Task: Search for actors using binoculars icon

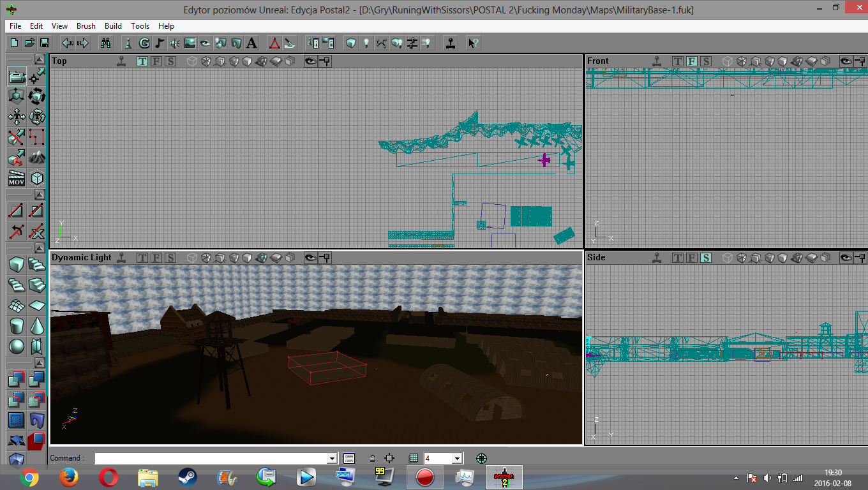Action: [106, 43]
